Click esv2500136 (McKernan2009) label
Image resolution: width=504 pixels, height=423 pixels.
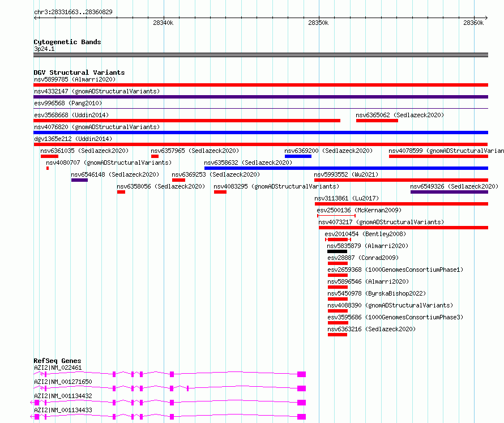point(359,210)
